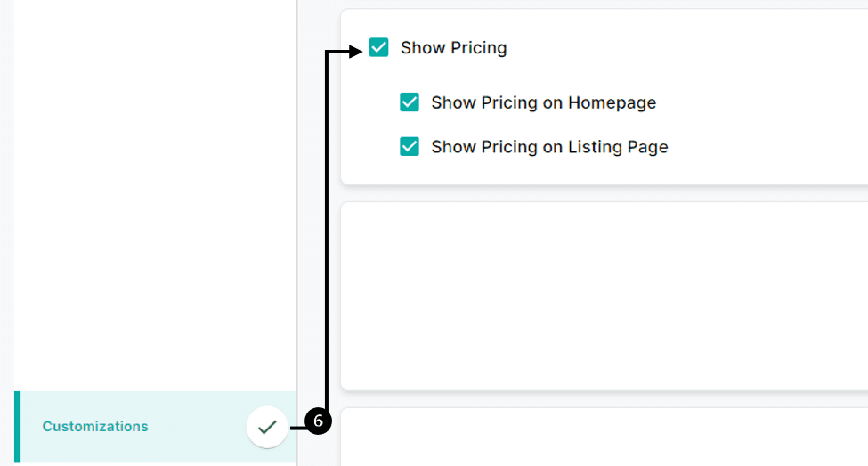This screenshot has width=868, height=466.
Task: Click the blank sidebar area above Customizations
Action: tap(156, 195)
